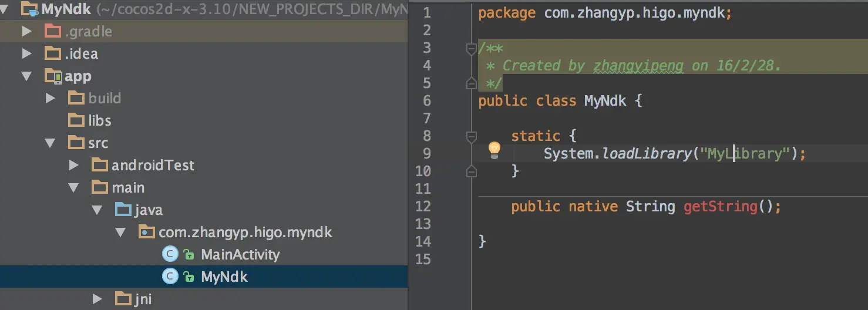Select the build folder label
The height and width of the screenshot is (310, 868).
tap(105, 98)
